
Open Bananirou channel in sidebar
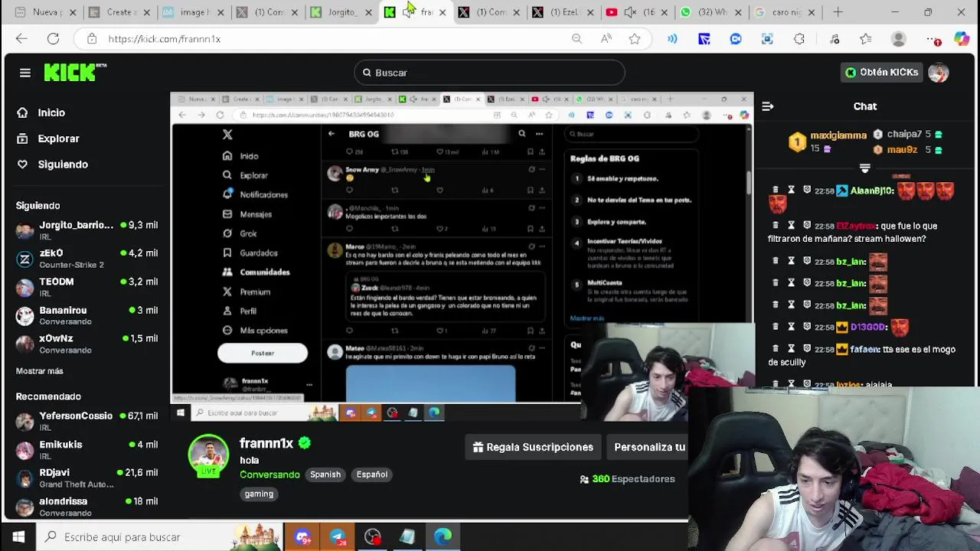click(86, 315)
